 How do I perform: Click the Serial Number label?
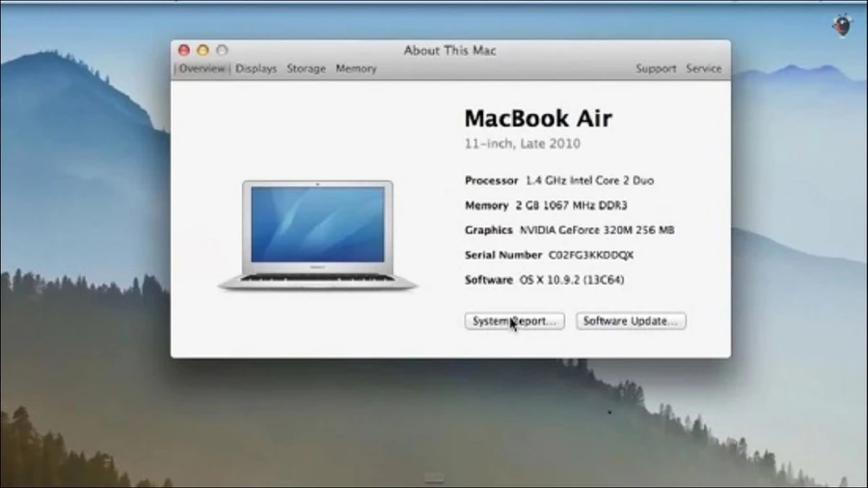click(503, 255)
